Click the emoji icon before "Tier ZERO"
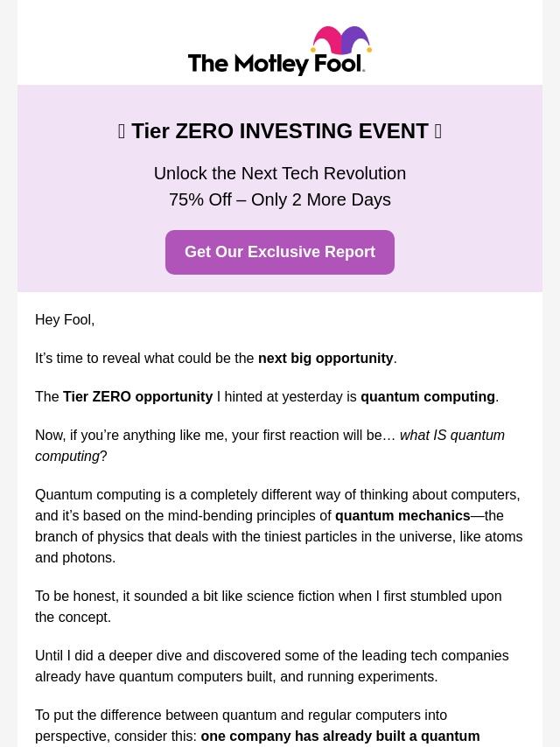The width and height of the screenshot is (560, 747). pos(122,131)
